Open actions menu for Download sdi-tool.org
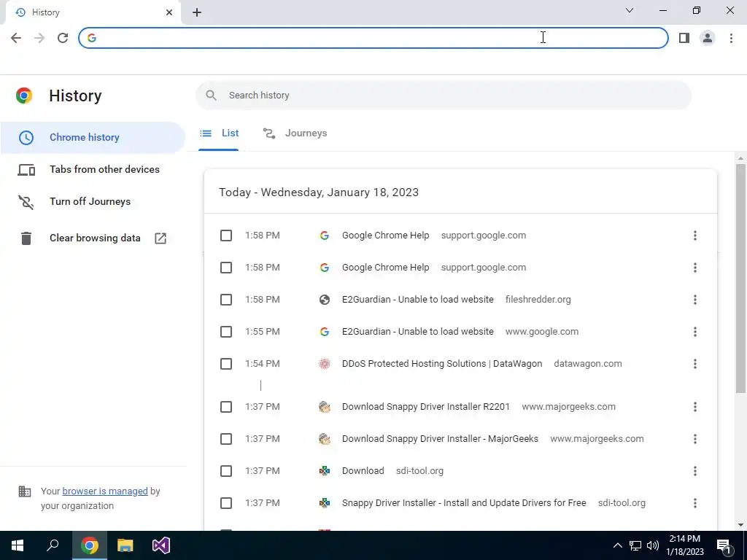Viewport: 747px width, 560px height. (695, 471)
